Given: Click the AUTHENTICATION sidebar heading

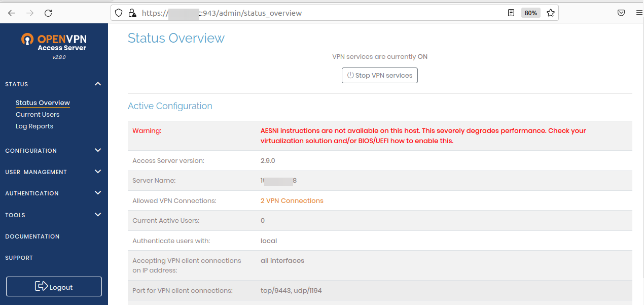Looking at the screenshot, I should tap(32, 193).
